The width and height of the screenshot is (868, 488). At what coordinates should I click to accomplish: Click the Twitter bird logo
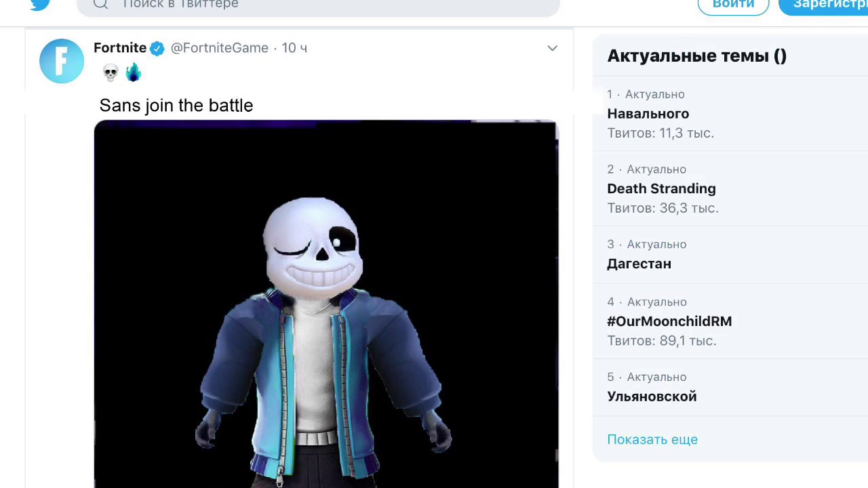pos(40,4)
